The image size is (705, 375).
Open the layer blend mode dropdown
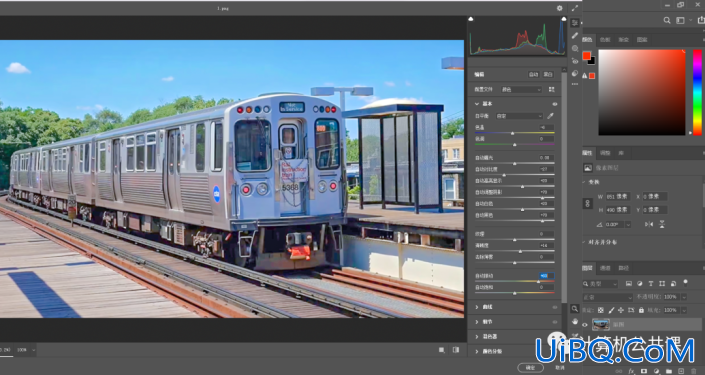tap(608, 297)
